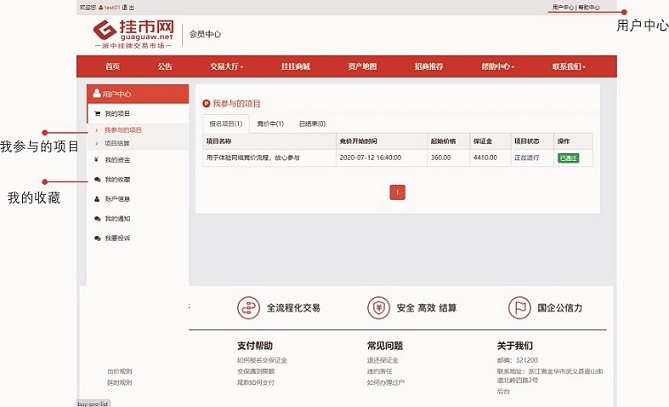Viewport: 669px width, 407px height.
Task: Open the 交保遇到限额 footer link
Action: point(256,371)
